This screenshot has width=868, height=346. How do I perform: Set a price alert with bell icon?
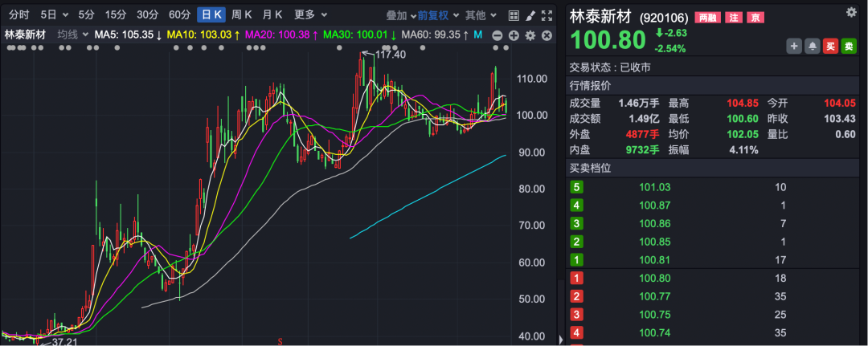[x=812, y=47]
